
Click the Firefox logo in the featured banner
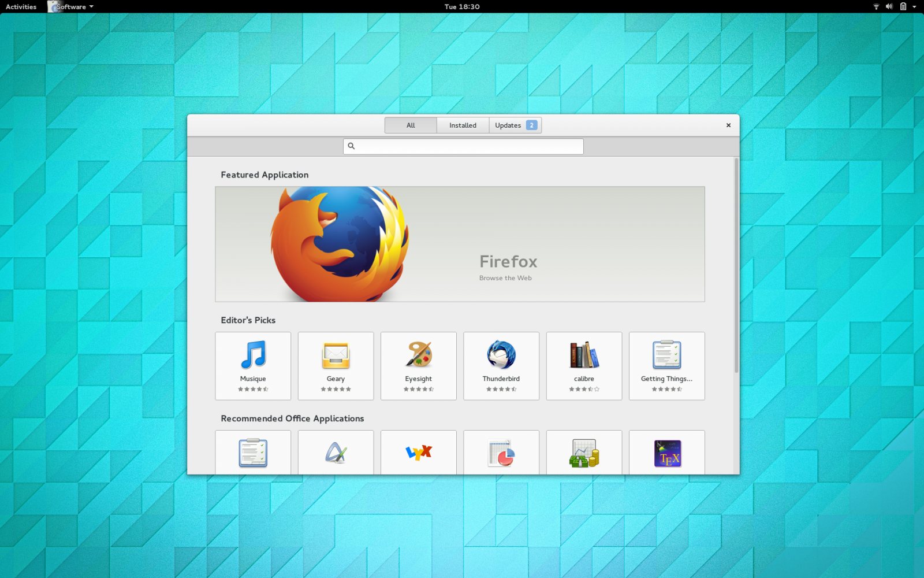click(340, 244)
